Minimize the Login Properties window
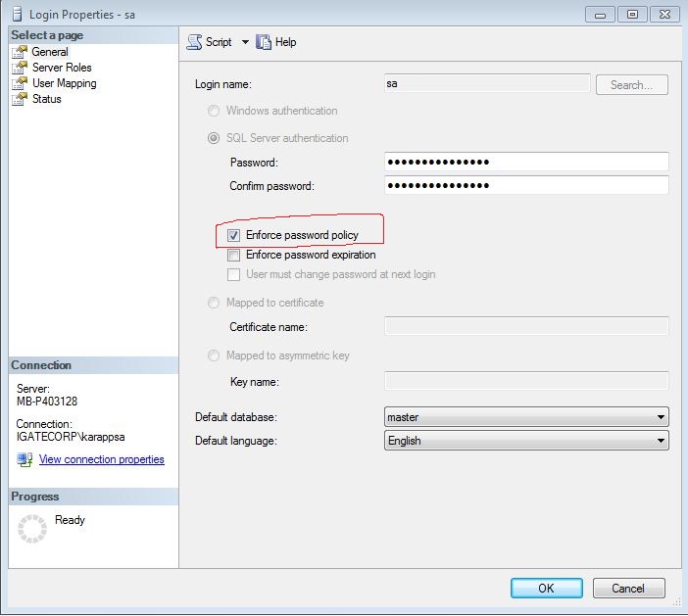 pyautogui.click(x=600, y=15)
